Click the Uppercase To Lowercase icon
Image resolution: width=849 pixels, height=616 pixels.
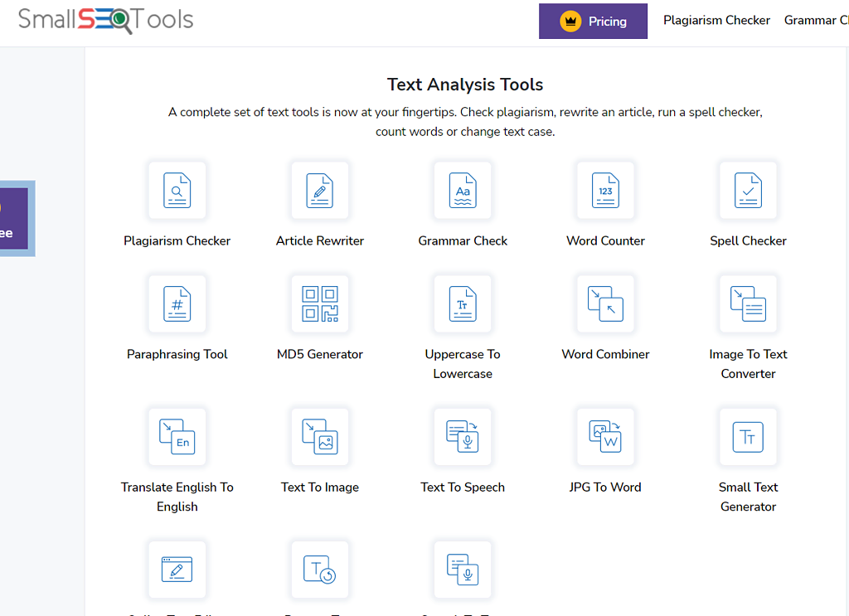(463, 303)
